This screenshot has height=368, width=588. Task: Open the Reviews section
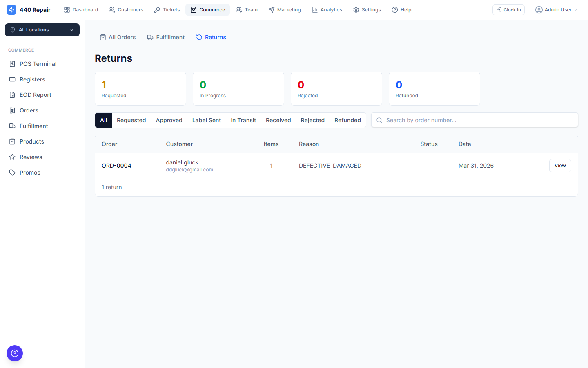pyautogui.click(x=30, y=157)
